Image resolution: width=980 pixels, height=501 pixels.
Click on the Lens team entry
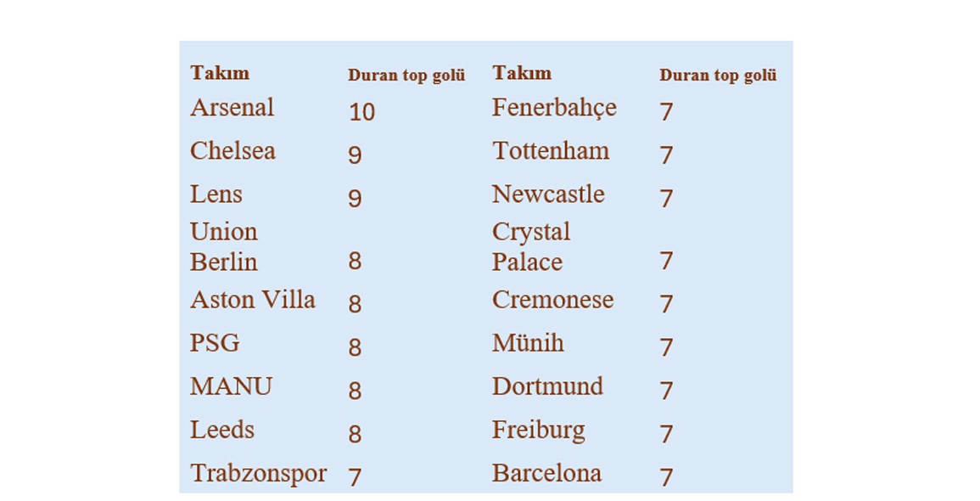click(216, 194)
